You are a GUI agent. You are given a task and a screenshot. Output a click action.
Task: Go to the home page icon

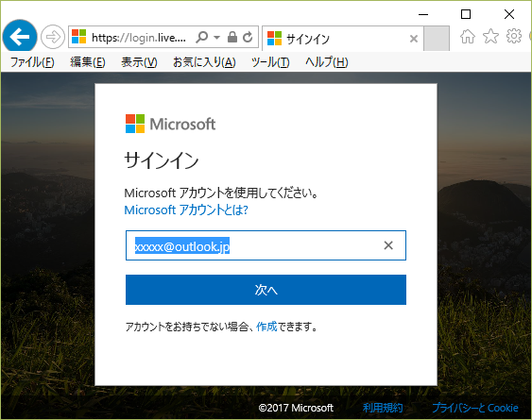click(x=468, y=36)
